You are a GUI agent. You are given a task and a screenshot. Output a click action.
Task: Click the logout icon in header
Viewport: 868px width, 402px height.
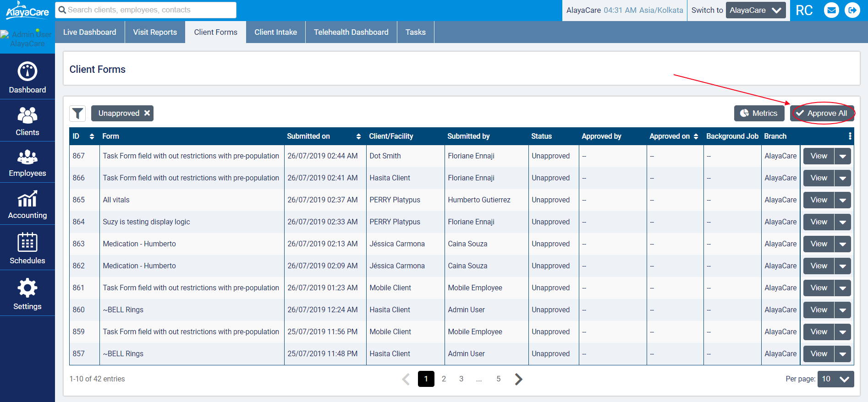(x=852, y=10)
